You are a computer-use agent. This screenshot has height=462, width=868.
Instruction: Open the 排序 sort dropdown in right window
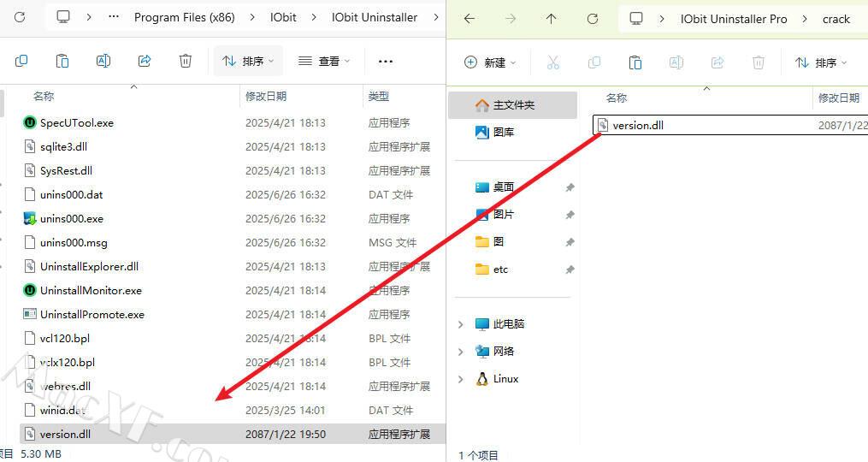coord(821,62)
